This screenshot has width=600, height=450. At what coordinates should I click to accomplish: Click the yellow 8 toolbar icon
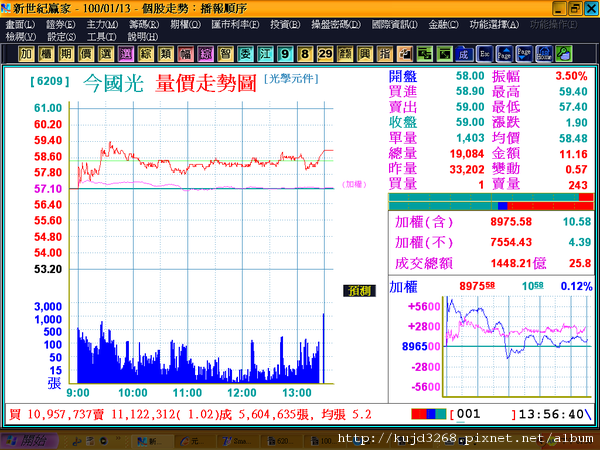(305, 54)
